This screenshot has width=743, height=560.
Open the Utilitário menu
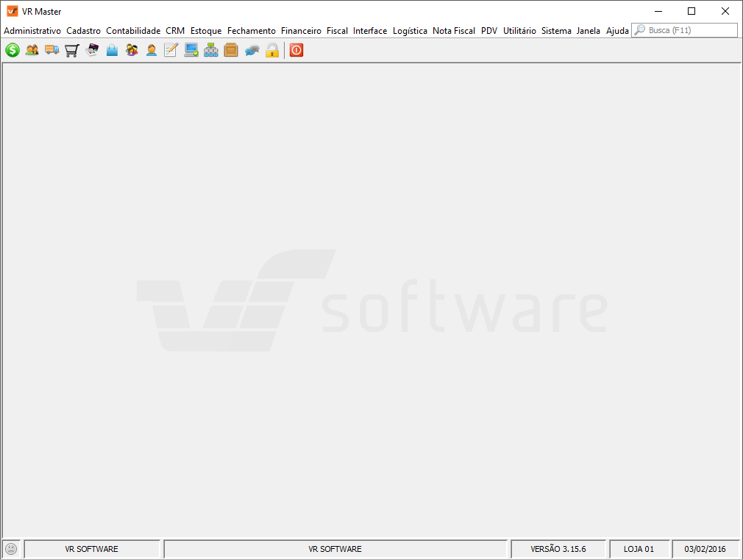[x=519, y=31]
